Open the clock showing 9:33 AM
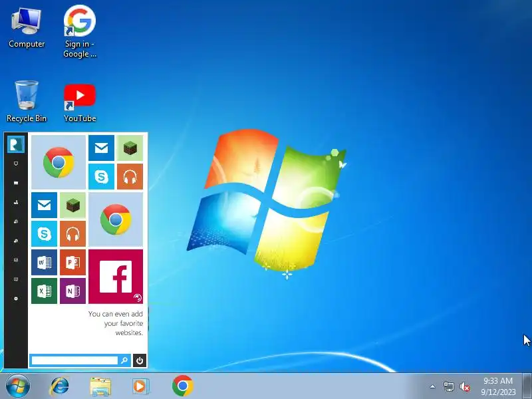This screenshot has width=532, height=399. tap(498, 386)
